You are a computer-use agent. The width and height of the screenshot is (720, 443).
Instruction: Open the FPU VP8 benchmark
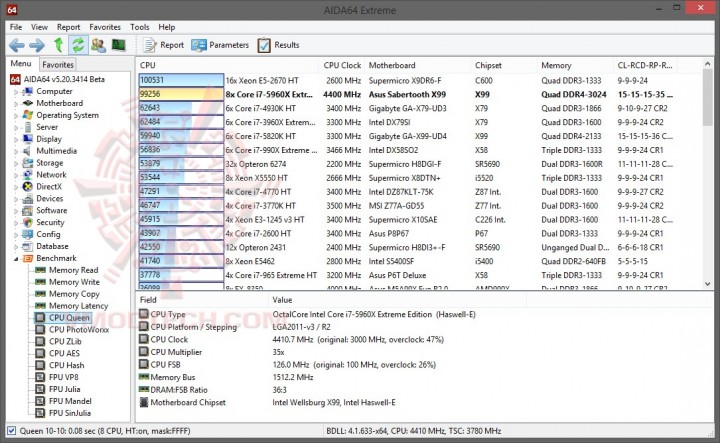click(63, 377)
